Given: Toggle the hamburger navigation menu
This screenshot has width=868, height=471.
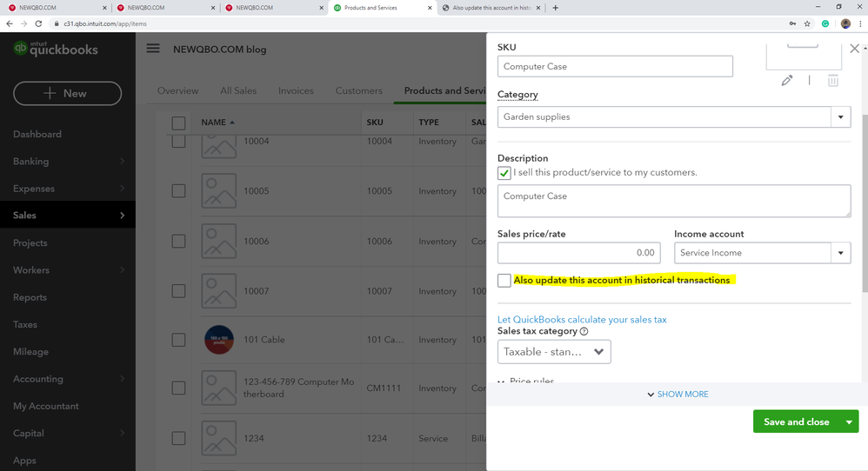Looking at the screenshot, I should (153, 49).
